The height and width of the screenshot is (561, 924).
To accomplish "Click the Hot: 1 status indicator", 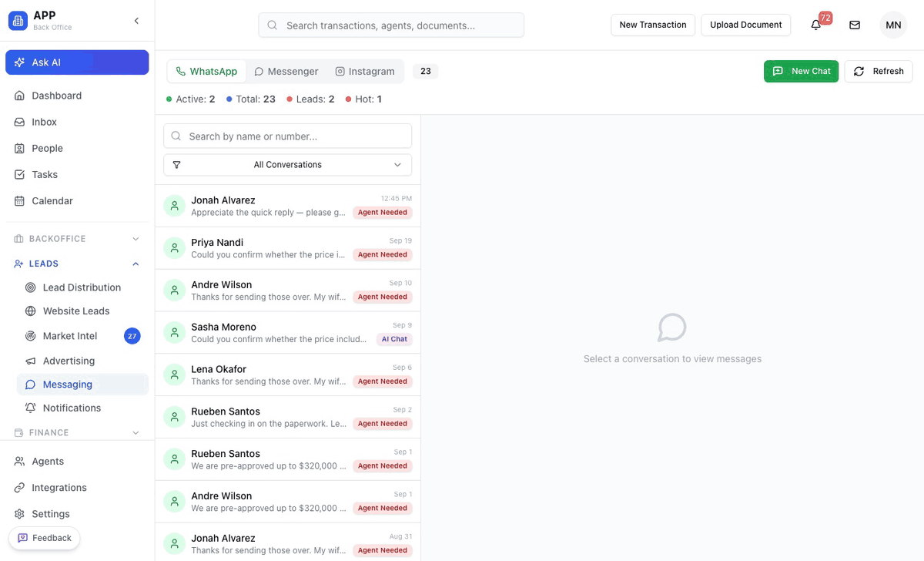I will 363,99.
